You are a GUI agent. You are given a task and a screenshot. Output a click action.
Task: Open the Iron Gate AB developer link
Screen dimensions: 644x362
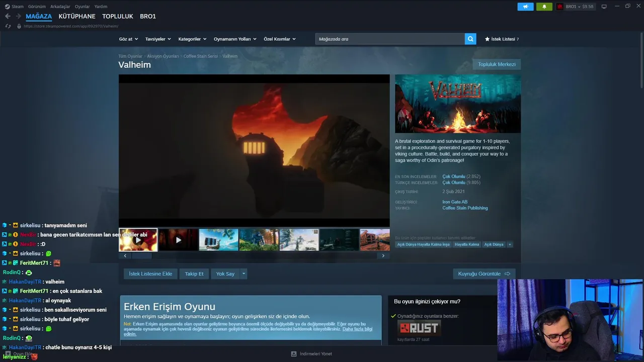pyautogui.click(x=455, y=202)
